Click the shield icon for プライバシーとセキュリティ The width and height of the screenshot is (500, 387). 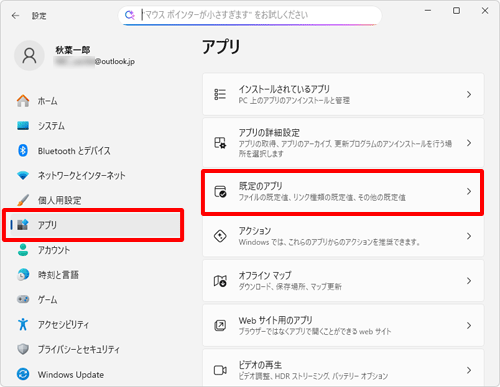[x=23, y=349]
